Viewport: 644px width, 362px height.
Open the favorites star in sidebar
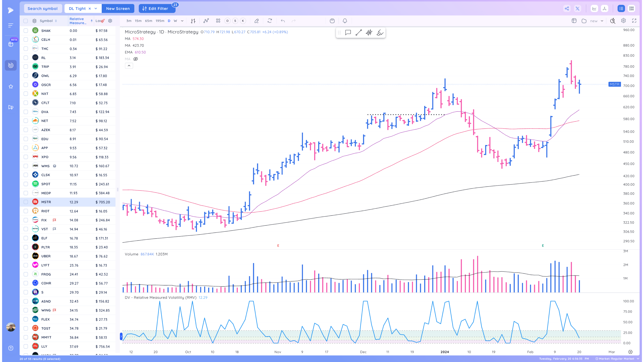tap(11, 86)
